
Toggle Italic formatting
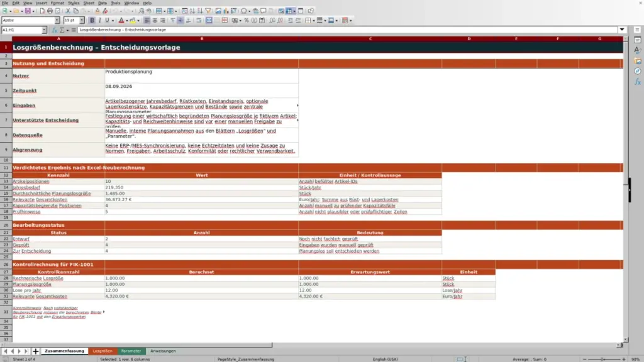click(x=100, y=21)
